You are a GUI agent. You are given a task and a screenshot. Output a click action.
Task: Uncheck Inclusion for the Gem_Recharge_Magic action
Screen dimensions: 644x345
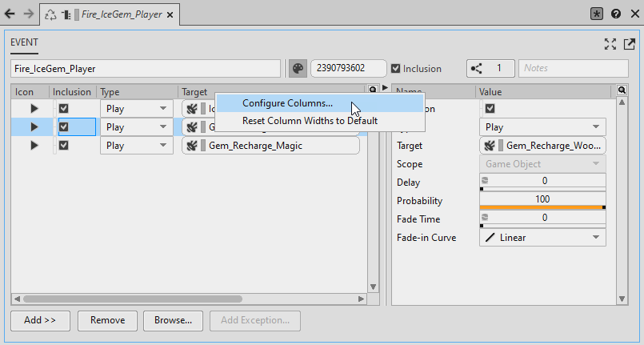pos(64,145)
